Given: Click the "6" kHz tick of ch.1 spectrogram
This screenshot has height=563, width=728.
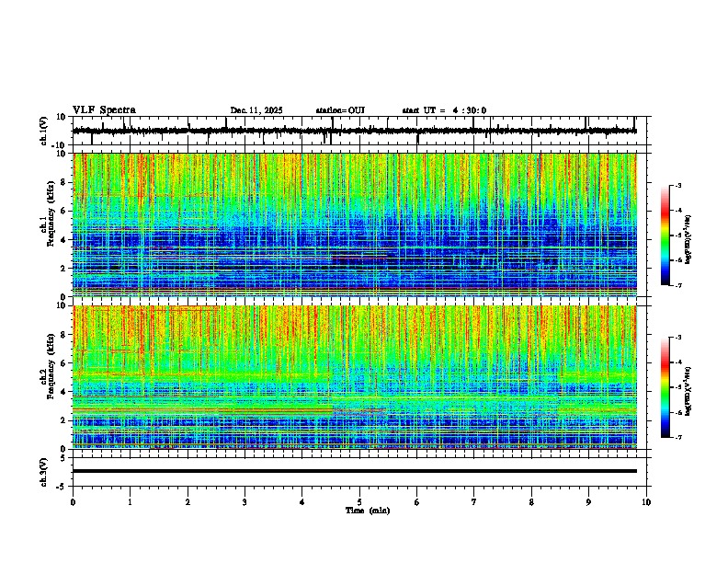Looking at the screenshot, I should click(x=63, y=212).
